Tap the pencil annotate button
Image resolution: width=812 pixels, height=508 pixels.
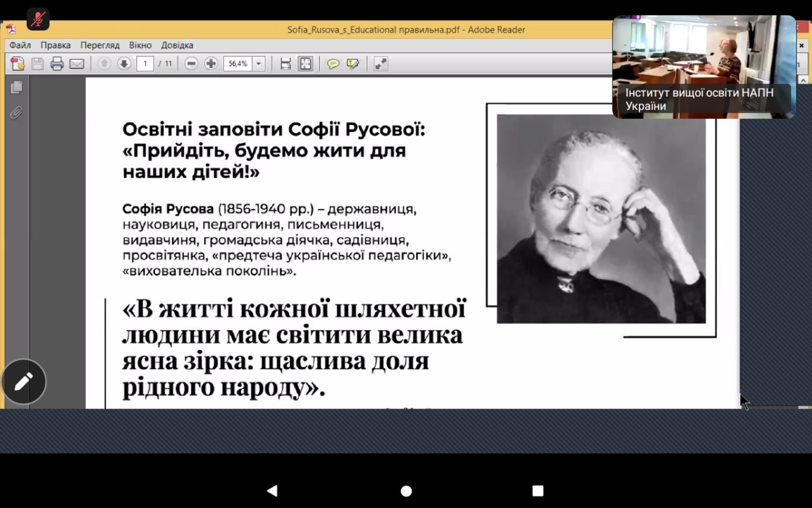pyautogui.click(x=23, y=382)
